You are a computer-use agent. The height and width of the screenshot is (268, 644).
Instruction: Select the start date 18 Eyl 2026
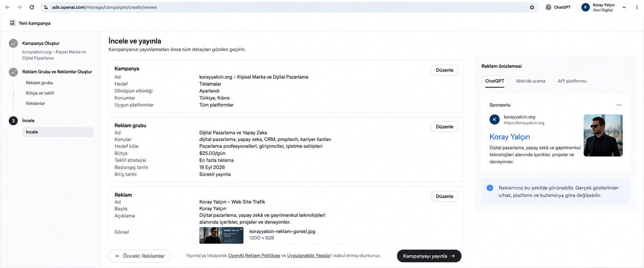[212, 168]
